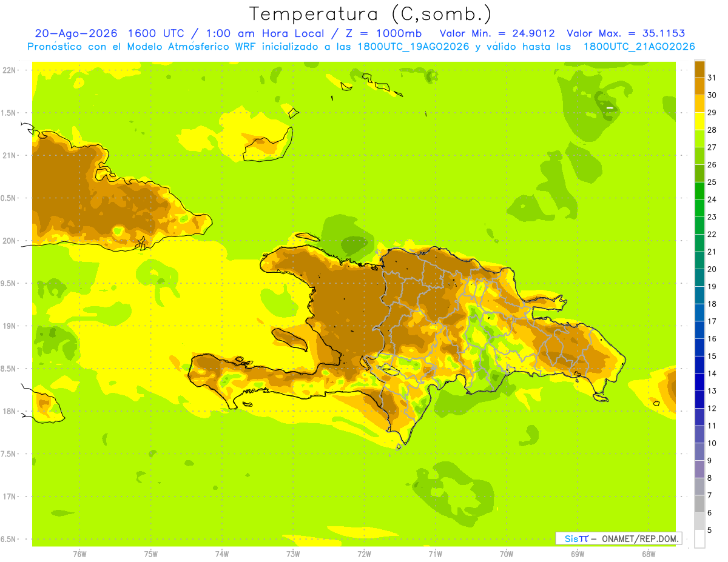
Task: Click color scale label '31'
Action: tap(712, 78)
